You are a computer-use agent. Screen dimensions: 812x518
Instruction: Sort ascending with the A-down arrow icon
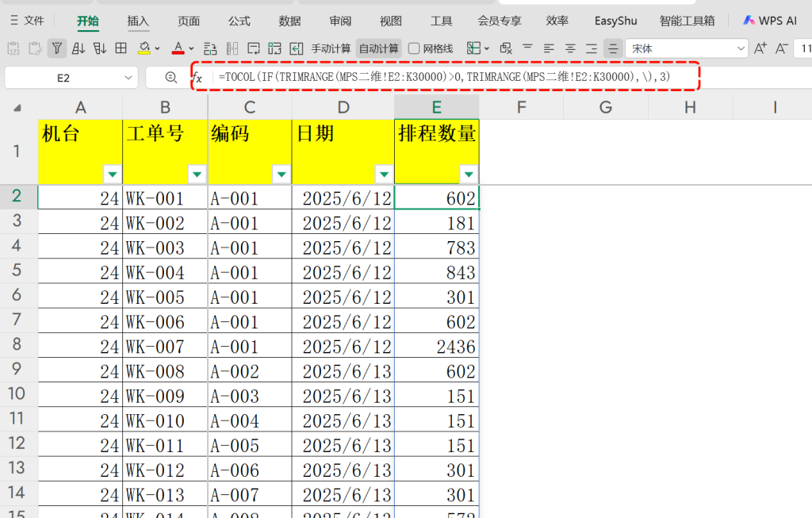click(x=79, y=48)
